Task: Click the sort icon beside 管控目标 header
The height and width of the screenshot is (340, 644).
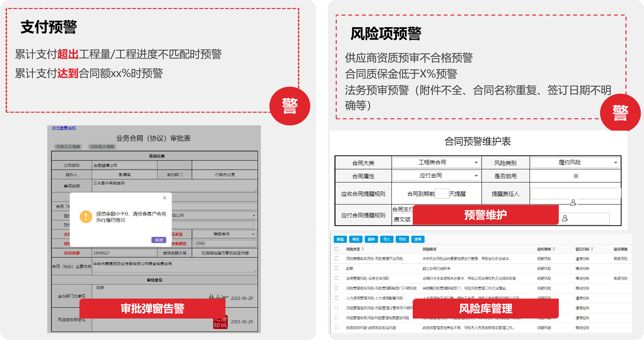Action: [x=592, y=249]
